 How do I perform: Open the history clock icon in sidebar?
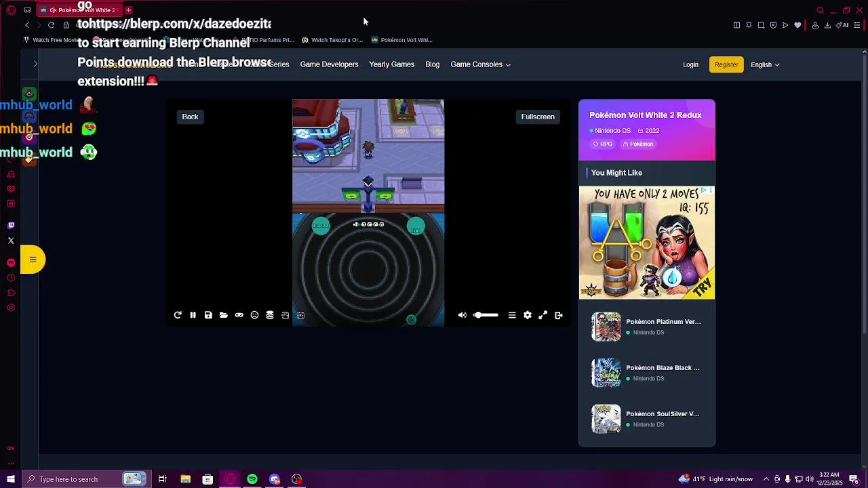coord(11,278)
